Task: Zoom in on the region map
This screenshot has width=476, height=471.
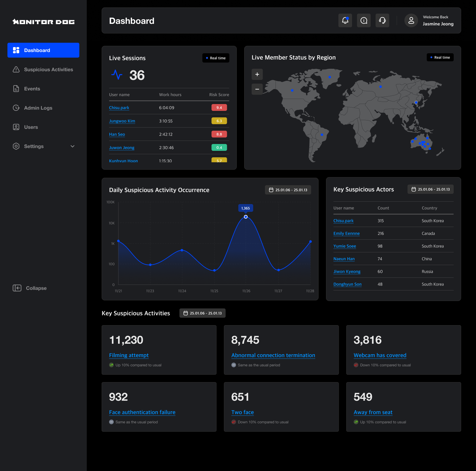Action: point(257,74)
